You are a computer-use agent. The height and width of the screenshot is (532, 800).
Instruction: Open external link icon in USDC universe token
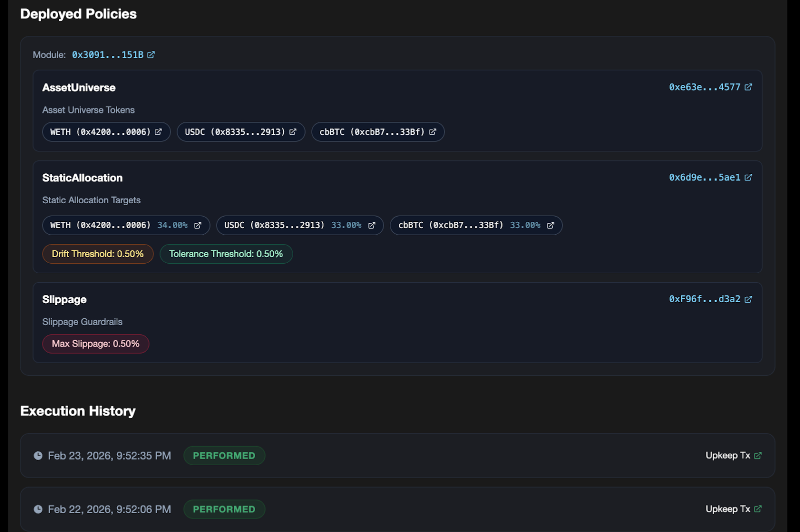[293, 132]
